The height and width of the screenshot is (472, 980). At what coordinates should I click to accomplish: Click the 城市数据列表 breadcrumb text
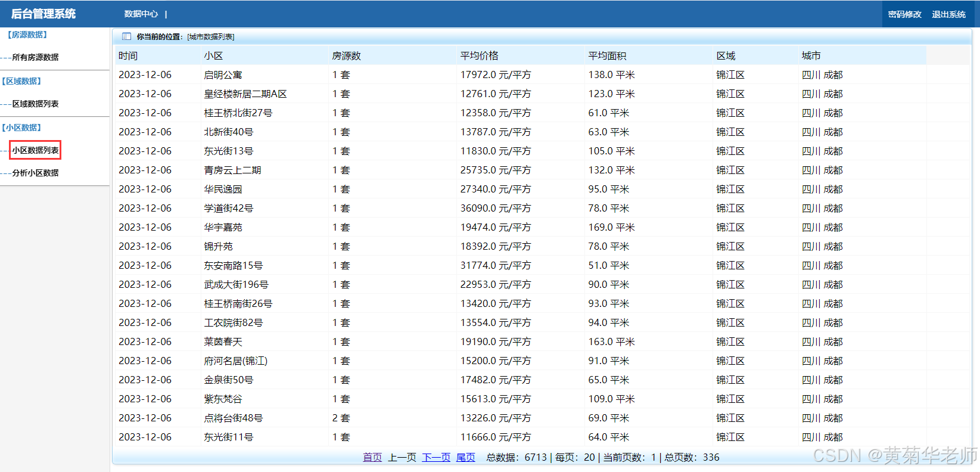[211, 37]
